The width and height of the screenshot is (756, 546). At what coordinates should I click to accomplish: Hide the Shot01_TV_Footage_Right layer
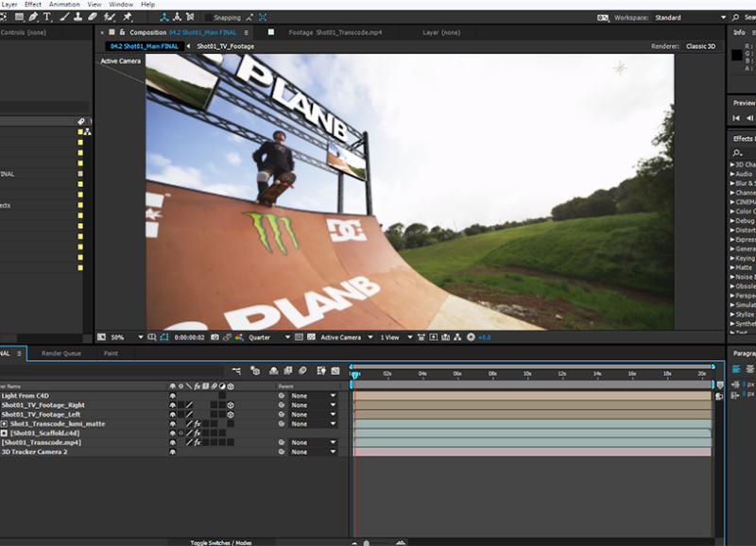pyautogui.click(x=173, y=405)
